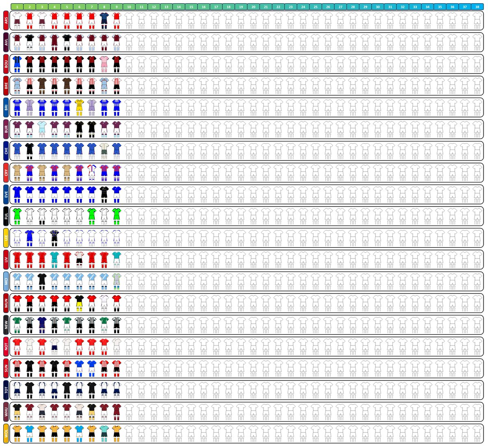Image resolution: width=488 pixels, height=448 pixels.
Task: Click Aston Villa's black kit in matchweek 2
Action: 30,42
